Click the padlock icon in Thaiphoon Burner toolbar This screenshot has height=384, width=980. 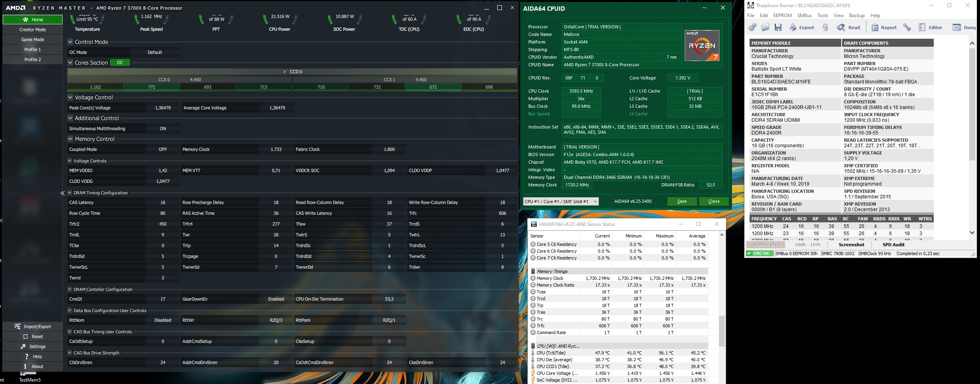pyautogui.click(x=825, y=27)
